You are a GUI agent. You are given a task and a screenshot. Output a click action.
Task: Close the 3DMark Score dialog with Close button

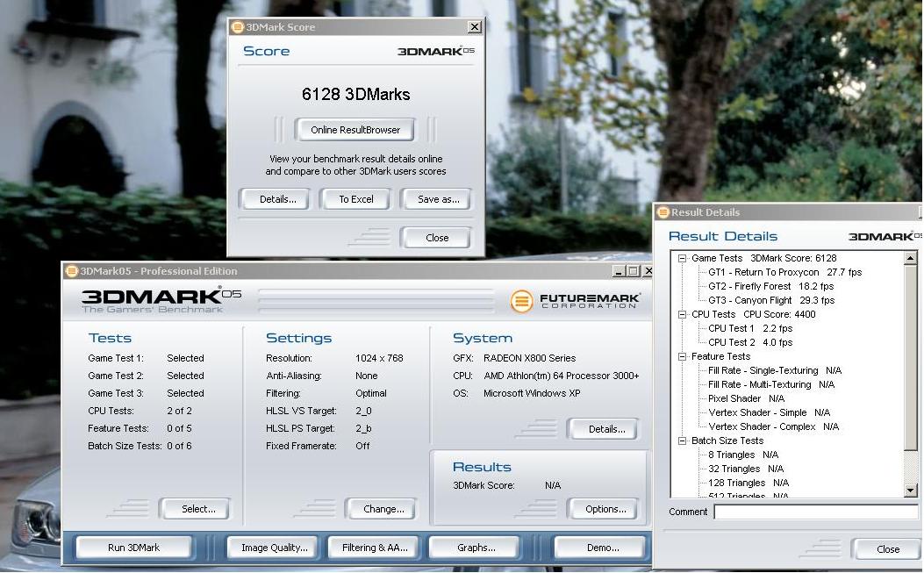[x=437, y=238]
